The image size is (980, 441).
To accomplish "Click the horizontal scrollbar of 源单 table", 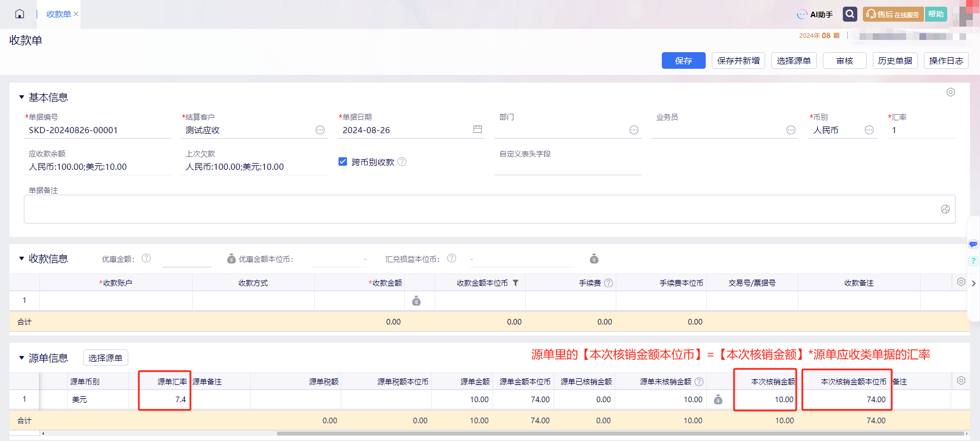I will tap(620, 433).
